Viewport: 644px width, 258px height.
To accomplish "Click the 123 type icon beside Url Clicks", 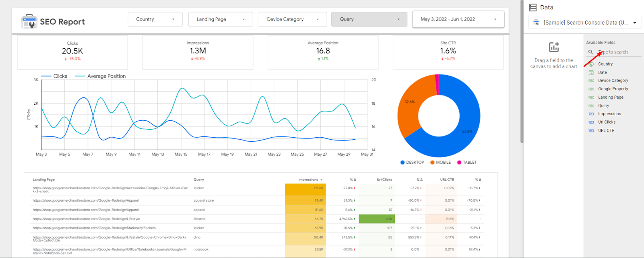I will click(591, 122).
